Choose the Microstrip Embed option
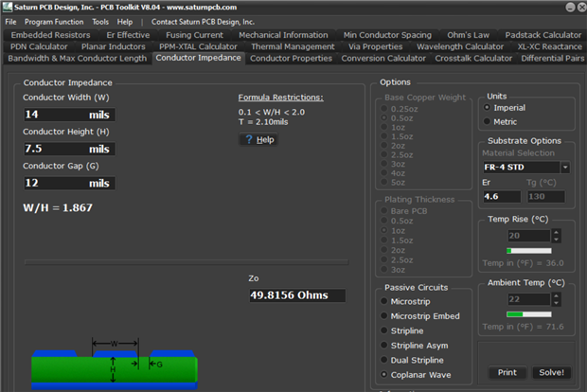The image size is (587, 392). 383,315
